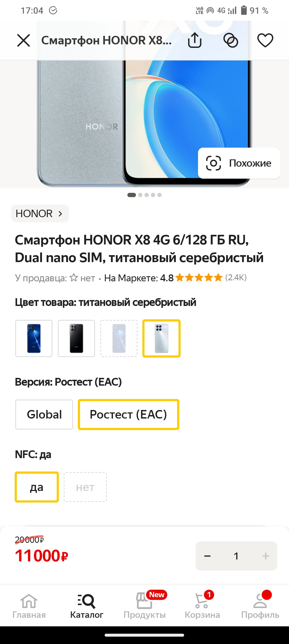Open the HONOR brand chevron chip
289x644 pixels.
coord(40,213)
